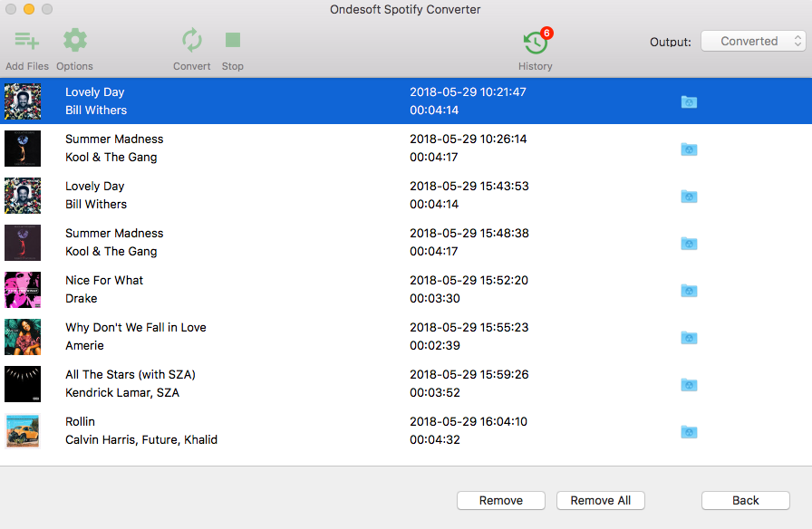
Task: Select the Rollin song title
Action: [x=81, y=422]
